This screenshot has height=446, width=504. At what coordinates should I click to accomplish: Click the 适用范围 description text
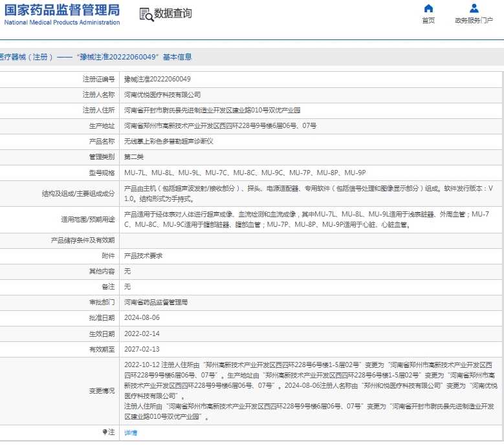307,219
